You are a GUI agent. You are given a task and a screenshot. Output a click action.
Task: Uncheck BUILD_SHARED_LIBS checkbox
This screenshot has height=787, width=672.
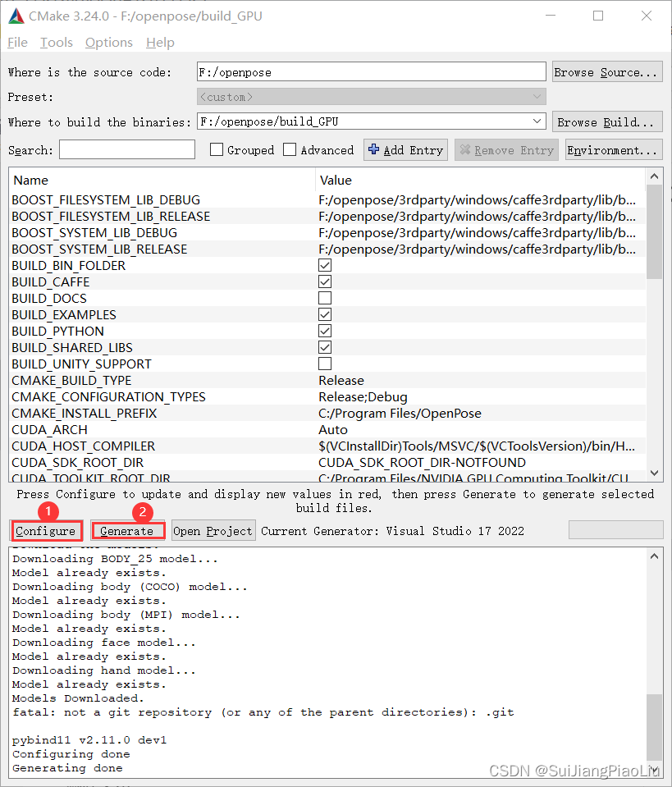pyautogui.click(x=325, y=347)
